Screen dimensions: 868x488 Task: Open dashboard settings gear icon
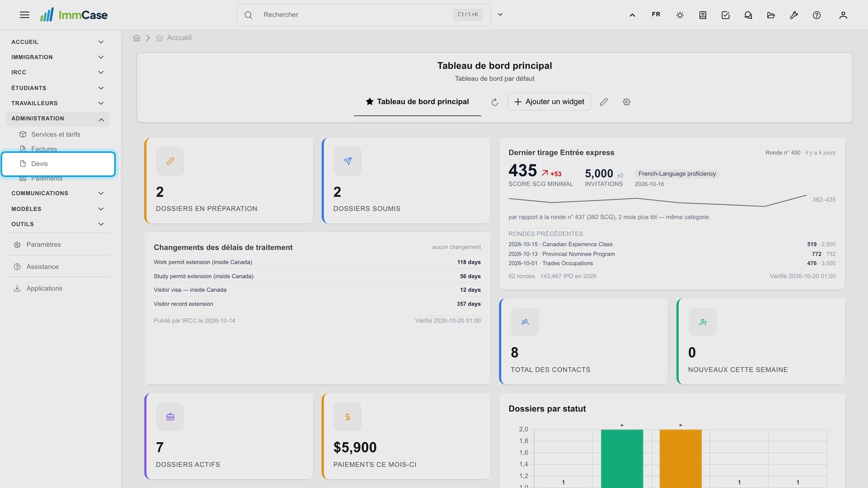point(627,102)
